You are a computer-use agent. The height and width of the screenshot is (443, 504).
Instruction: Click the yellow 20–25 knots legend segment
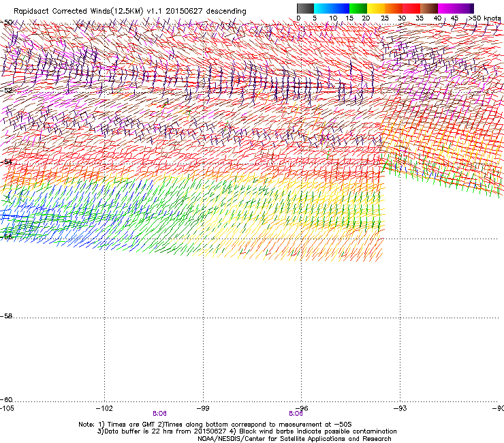coord(376,8)
